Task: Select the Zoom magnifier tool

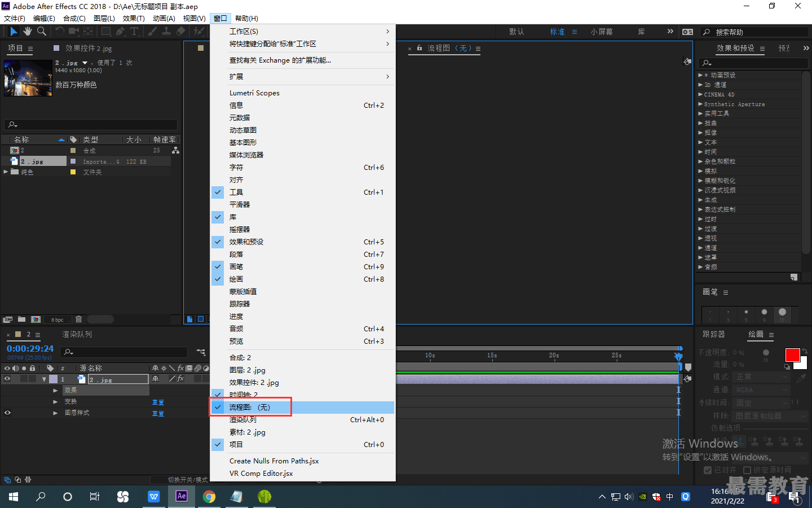Action: 42,32
